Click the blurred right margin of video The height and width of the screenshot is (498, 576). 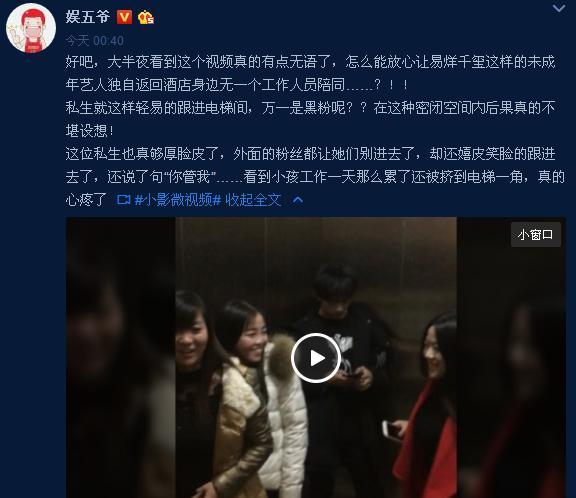click(511, 357)
